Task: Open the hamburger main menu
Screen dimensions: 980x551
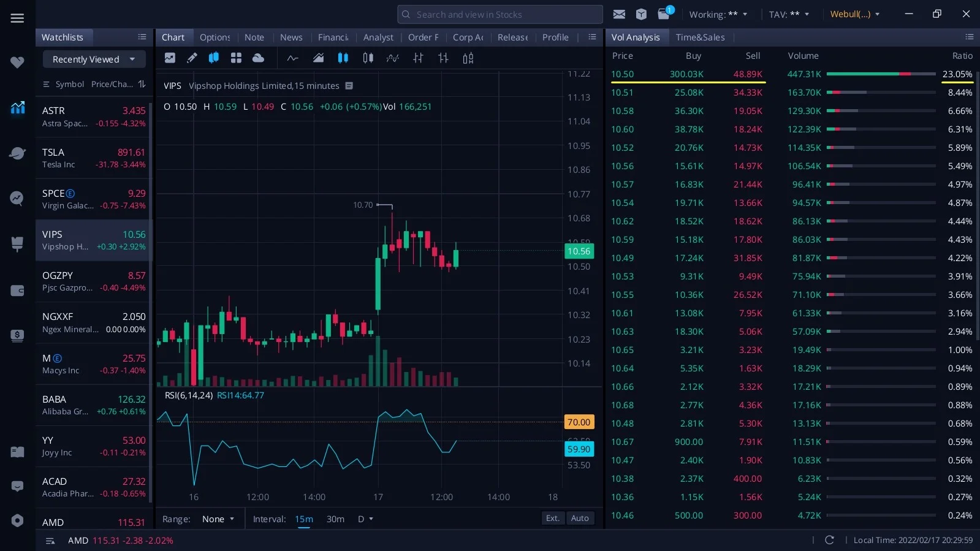Action: point(17,18)
